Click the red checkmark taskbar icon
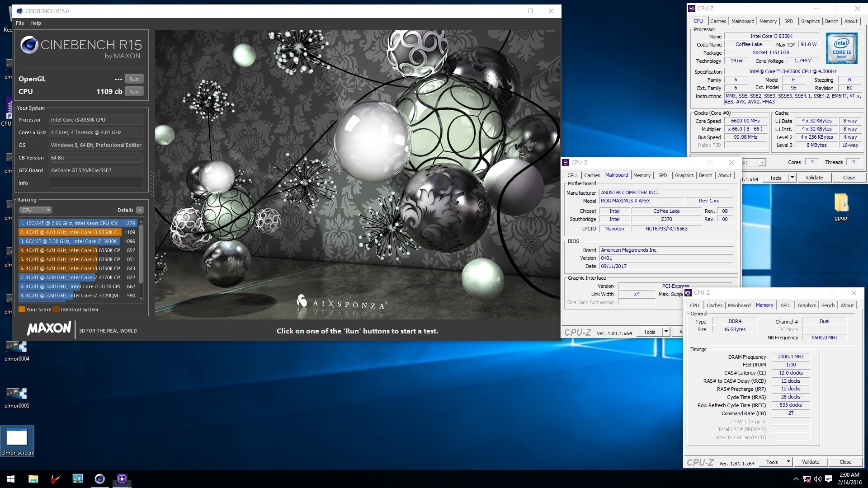This screenshot has height=488, width=868. point(55,479)
